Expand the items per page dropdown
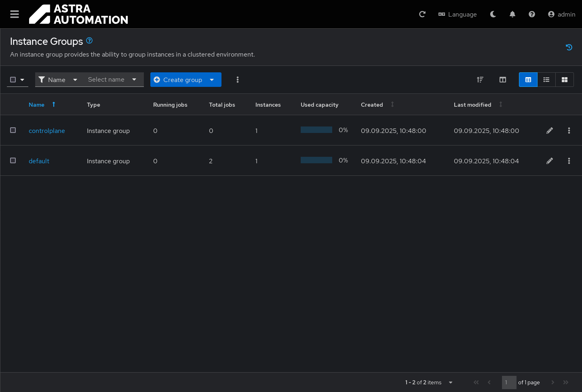Viewport: 582px width, 392px height. click(451, 382)
